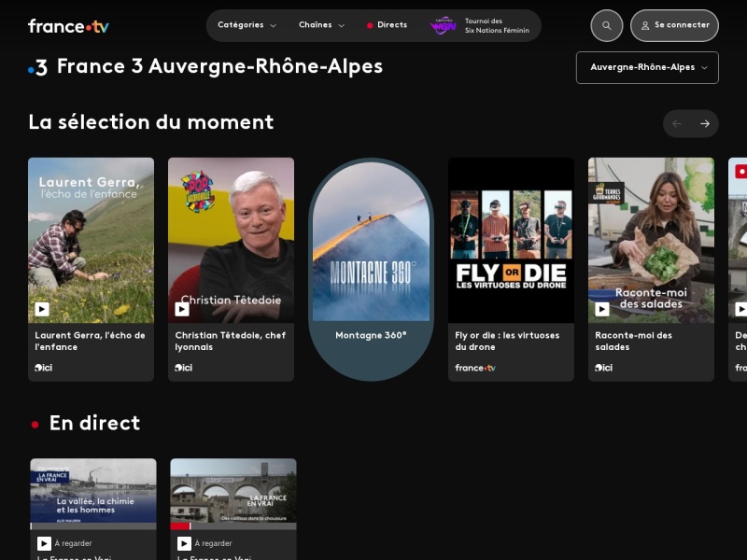Open La vallée, la chimie live thumbnail
The height and width of the screenshot is (560, 747).
93,491
